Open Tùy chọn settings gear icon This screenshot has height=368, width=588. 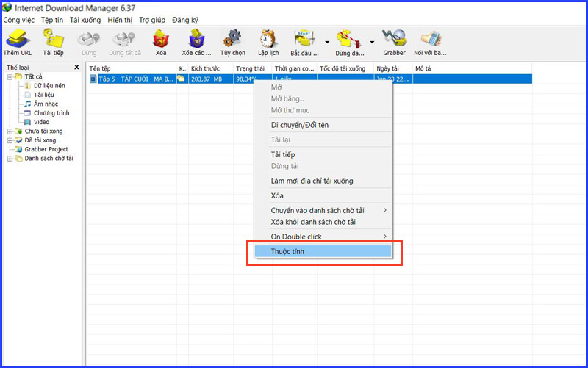pyautogui.click(x=232, y=39)
